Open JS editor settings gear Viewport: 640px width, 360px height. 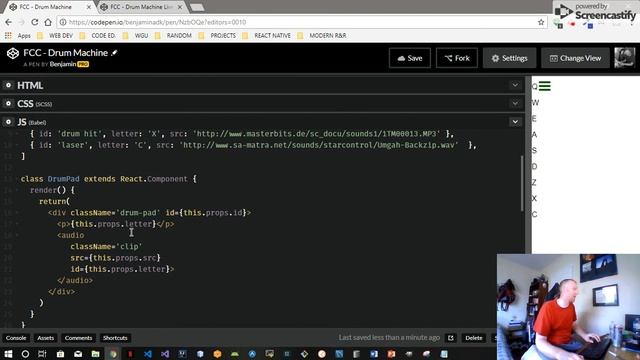click(x=8, y=122)
